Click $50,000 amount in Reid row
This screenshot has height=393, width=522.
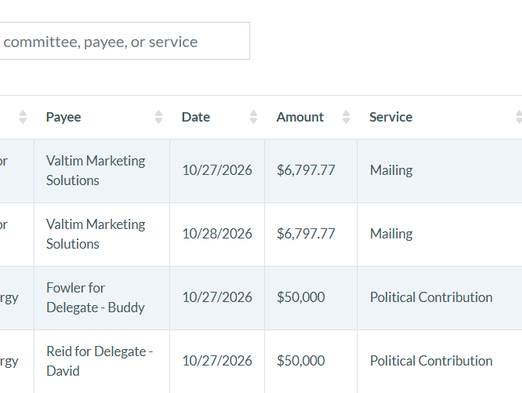pos(301,361)
